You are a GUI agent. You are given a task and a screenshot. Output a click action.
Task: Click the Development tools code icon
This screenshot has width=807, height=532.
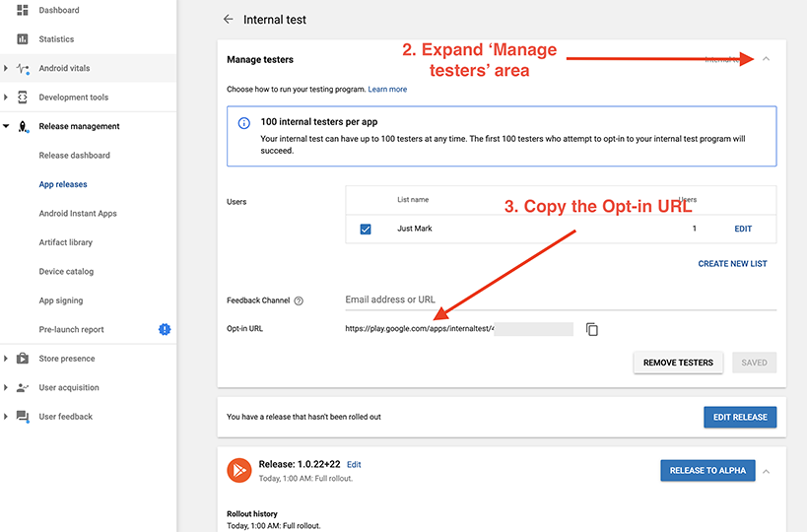(23, 98)
